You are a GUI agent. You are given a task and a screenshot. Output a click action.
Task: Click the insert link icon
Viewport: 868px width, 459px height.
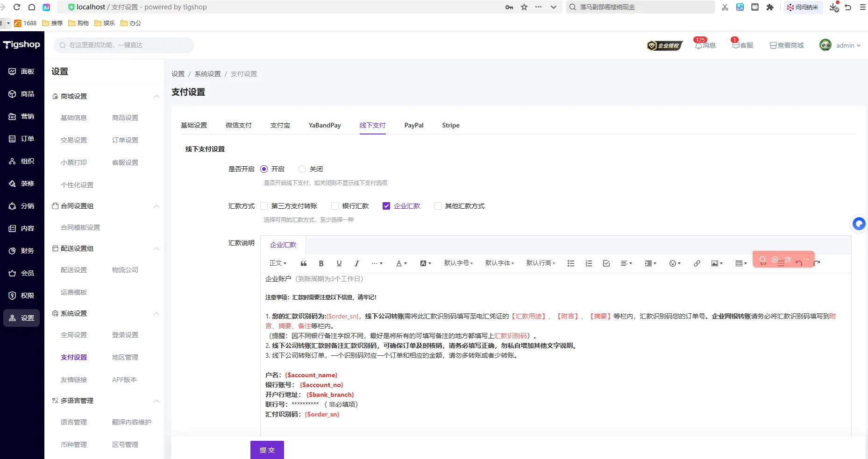click(697, 263)
